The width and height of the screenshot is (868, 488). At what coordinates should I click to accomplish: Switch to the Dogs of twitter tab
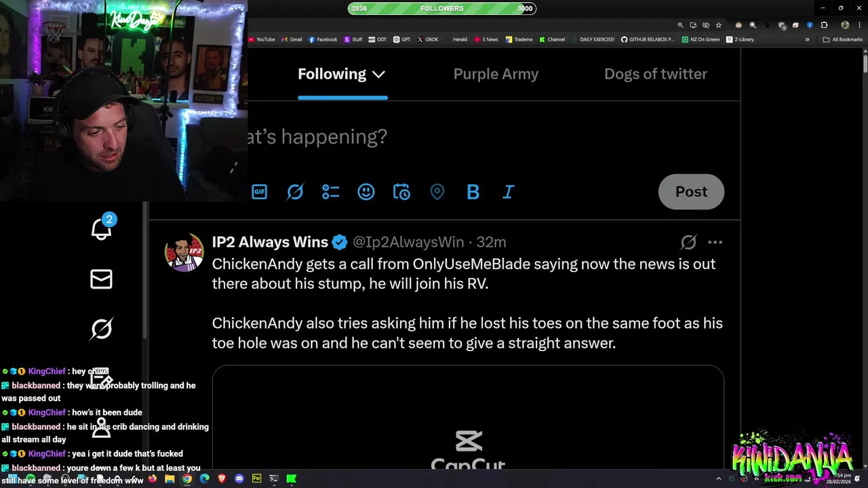(x=656, y=74)
